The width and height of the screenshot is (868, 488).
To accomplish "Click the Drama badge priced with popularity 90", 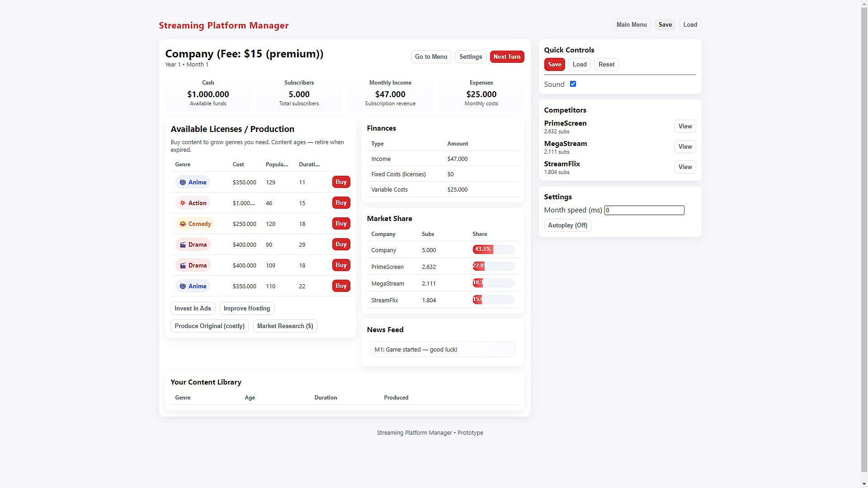I will click(x=193, y=244).
